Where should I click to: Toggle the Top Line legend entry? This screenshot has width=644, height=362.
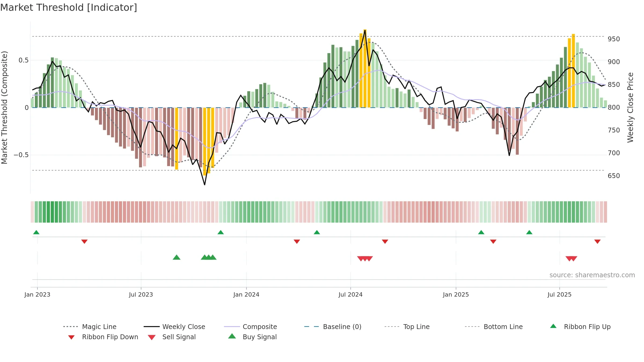407,327
